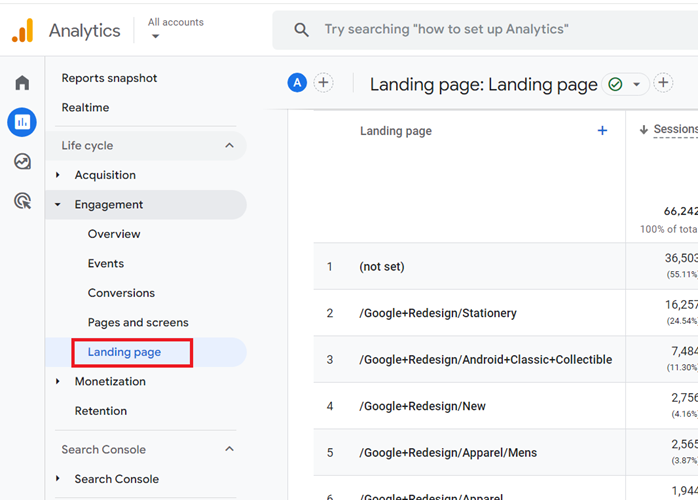Click the Sessions value in the (not set) row

coord(681,258)
